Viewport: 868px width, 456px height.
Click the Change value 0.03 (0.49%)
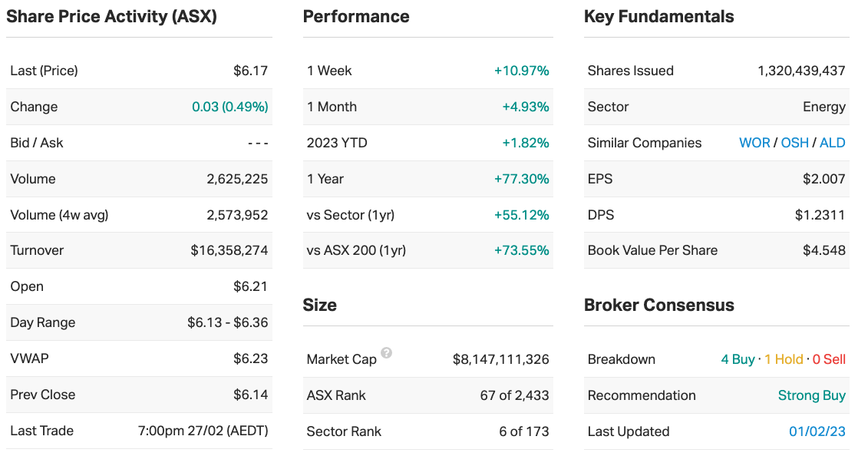[x=230, y=107]
